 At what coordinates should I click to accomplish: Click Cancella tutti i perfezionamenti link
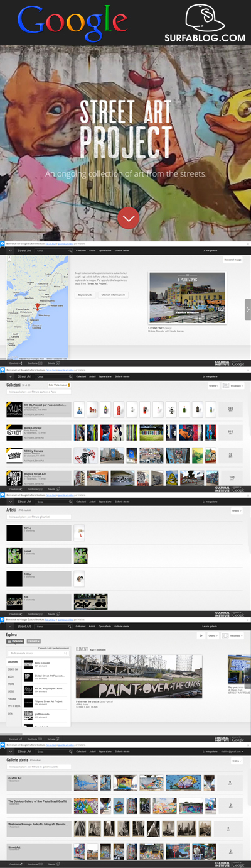click(x=53, y=647)
